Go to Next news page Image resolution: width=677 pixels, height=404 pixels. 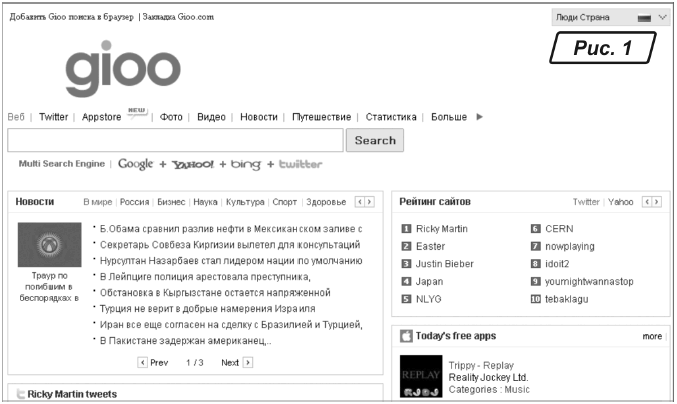point(236,362)
